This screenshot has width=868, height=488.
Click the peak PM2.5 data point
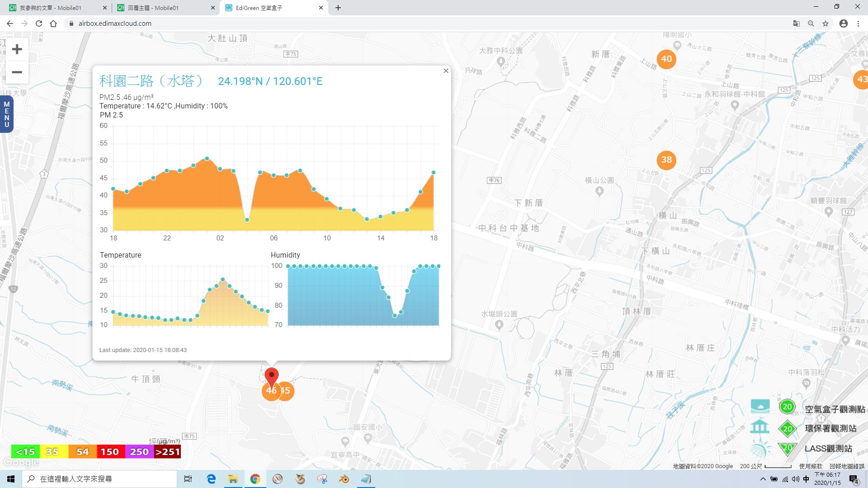207,159
